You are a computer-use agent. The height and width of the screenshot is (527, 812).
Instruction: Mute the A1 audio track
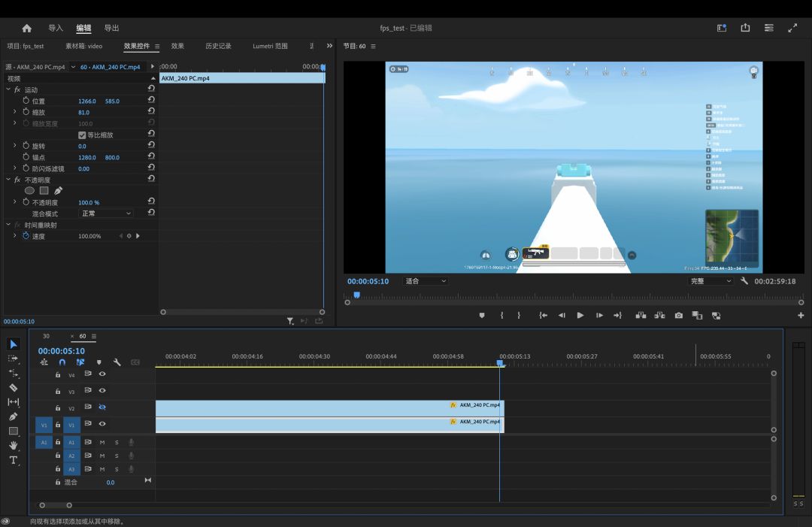[102, 442]
